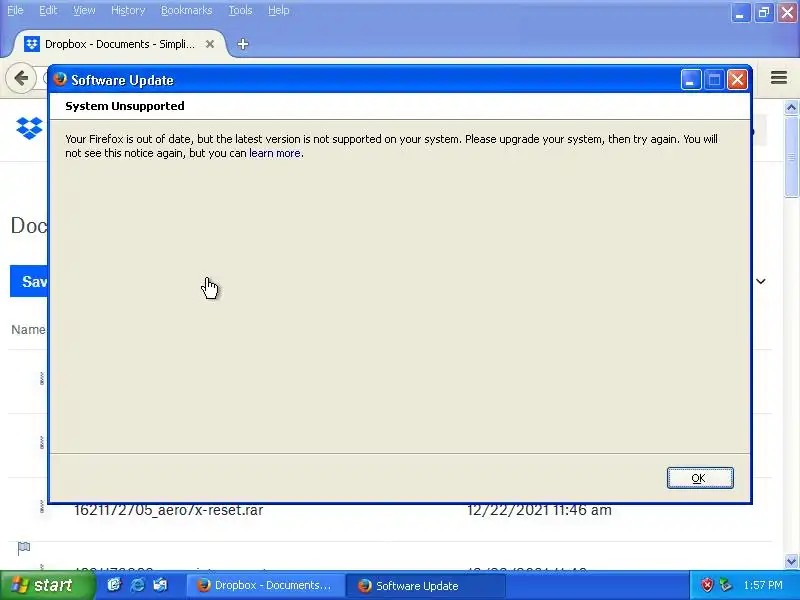Click the Dropbox favicon on the tab
800x600 pixels.
pos(32,44)
